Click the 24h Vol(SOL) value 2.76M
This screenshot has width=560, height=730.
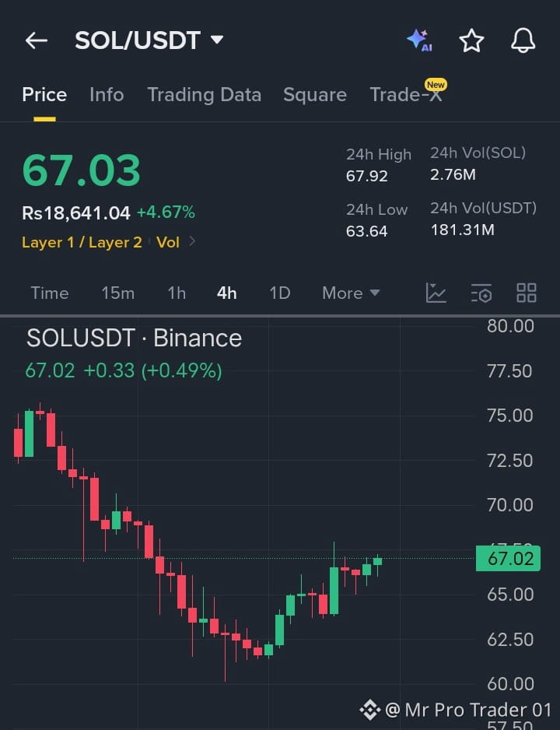tap(453, 175)
